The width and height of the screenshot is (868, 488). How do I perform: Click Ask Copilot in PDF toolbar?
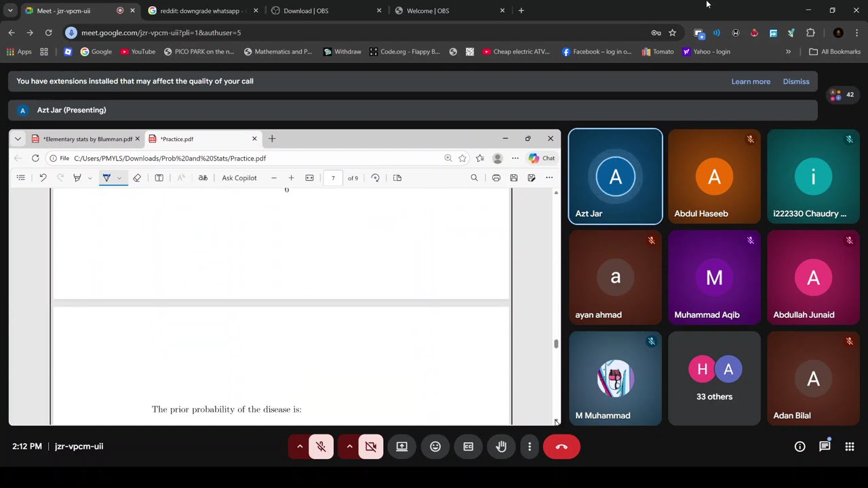tap(239, 178)
